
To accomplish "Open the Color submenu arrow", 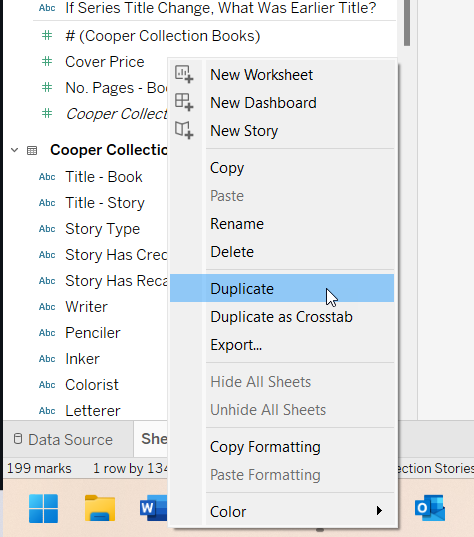I will click(x=379, y=511).
